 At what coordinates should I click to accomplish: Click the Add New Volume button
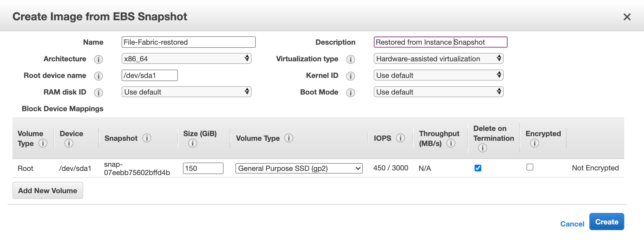48,191
